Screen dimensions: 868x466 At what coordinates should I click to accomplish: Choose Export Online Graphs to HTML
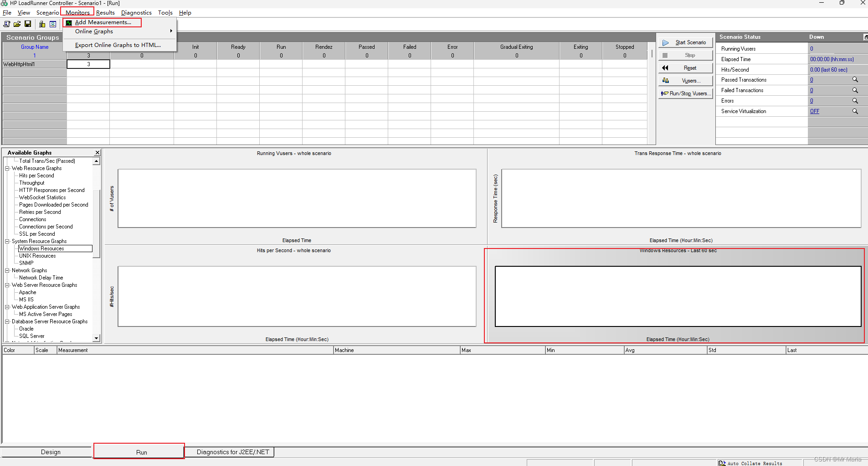(x=118, y=45)
